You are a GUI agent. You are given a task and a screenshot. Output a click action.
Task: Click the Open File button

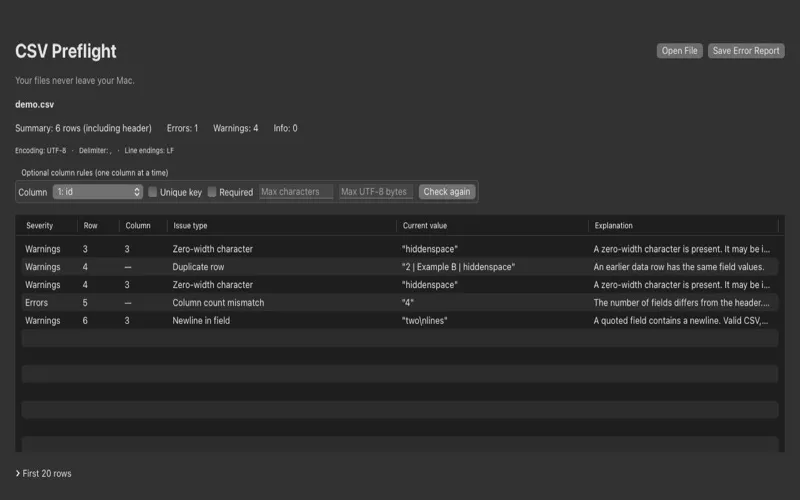click(679, 51)
